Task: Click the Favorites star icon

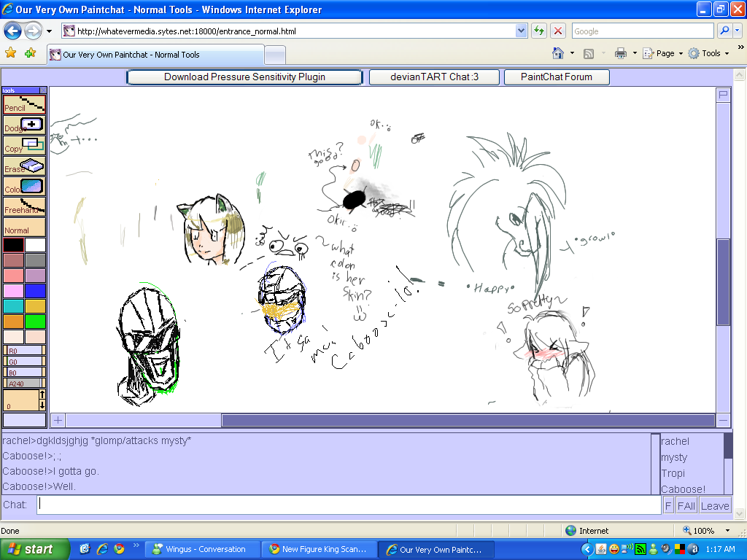Action: pyautogui.click(x=10, y=54)
